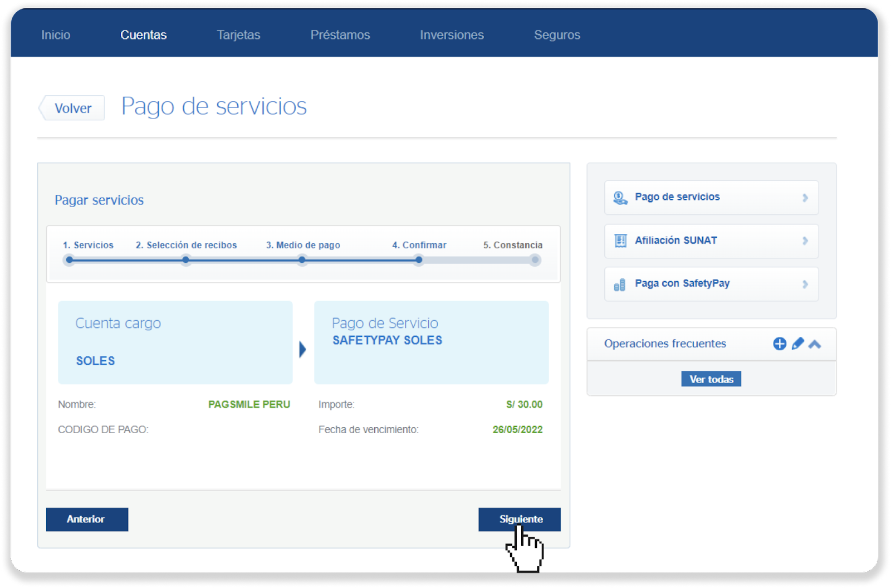Expand Paga con SafetyPay using right chevron
The image size is (891, 588).
[x=805, y=284]
